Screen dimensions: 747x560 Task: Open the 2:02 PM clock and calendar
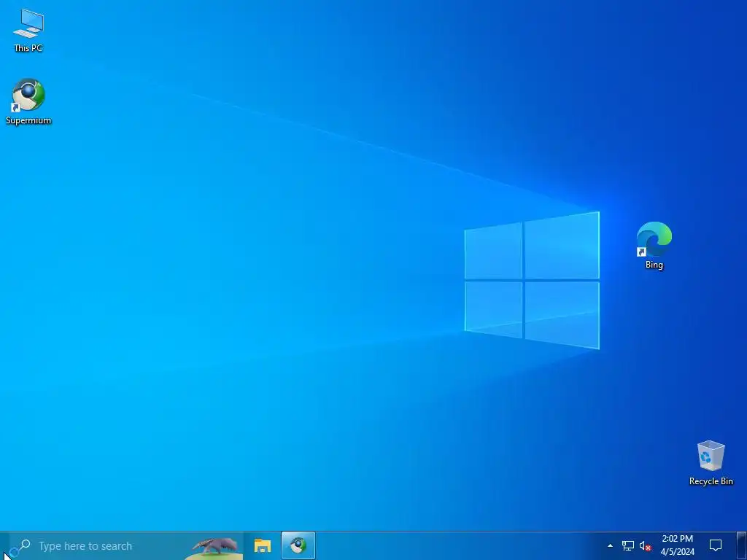(x=677, y=545)
